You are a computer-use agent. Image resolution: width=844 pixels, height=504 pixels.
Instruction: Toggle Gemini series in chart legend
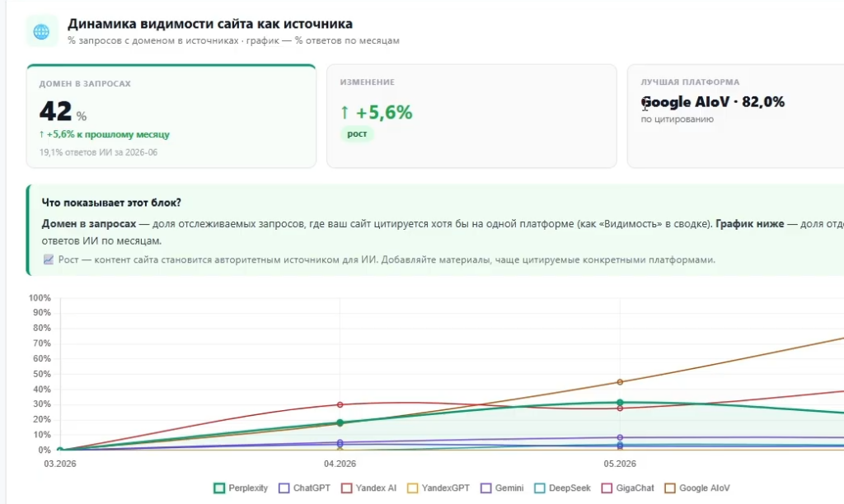pyautogui.click(x=502, y=488)
